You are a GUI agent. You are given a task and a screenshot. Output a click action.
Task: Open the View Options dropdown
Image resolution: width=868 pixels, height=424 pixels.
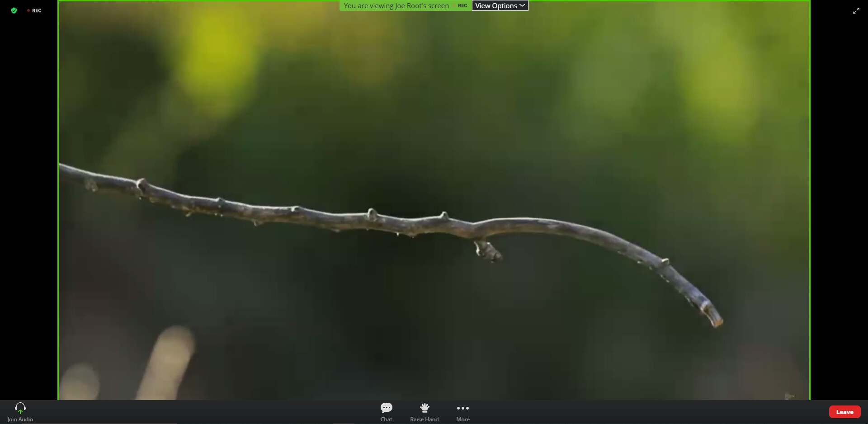click(500, 5)
